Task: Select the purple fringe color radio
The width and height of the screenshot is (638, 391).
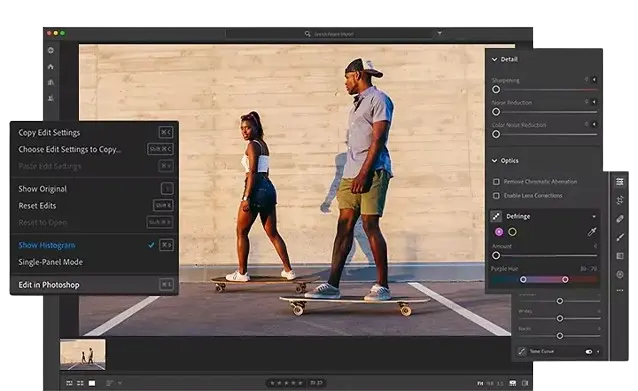Action: (499, 232)
